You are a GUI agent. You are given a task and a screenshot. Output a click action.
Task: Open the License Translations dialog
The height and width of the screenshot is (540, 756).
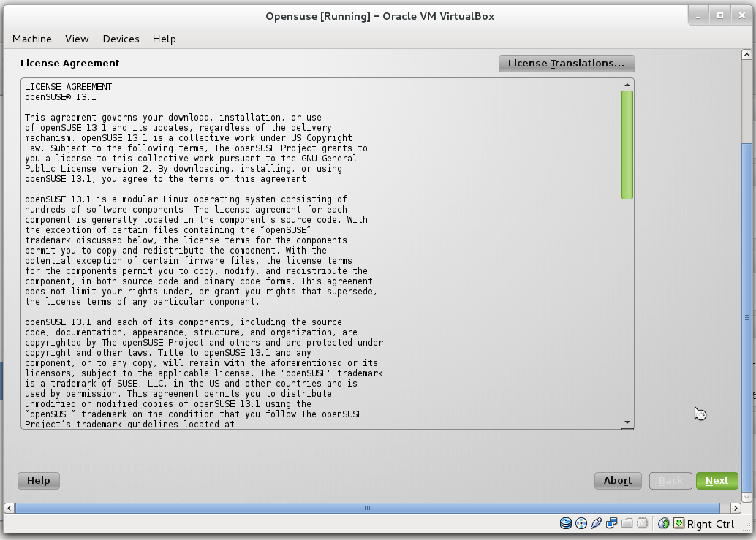tap(566, 63)
